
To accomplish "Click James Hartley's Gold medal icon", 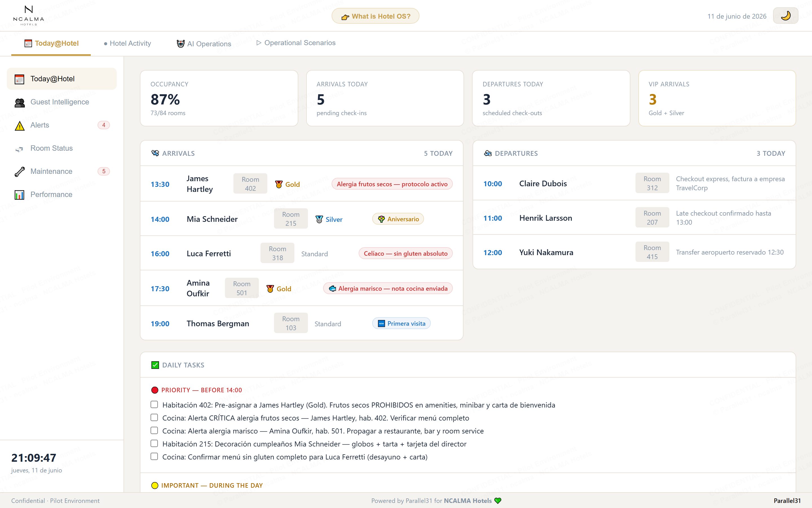I will click(x=279, y=184).
